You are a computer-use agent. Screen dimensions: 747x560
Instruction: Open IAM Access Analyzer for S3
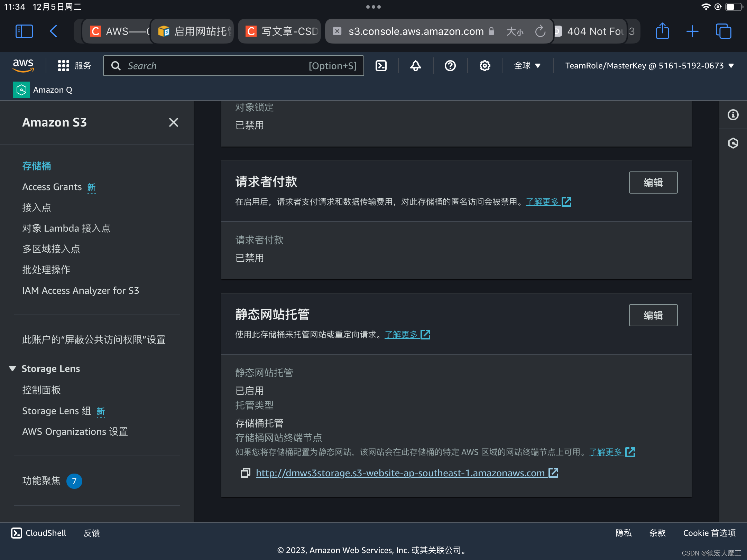[x=81, y=290]
